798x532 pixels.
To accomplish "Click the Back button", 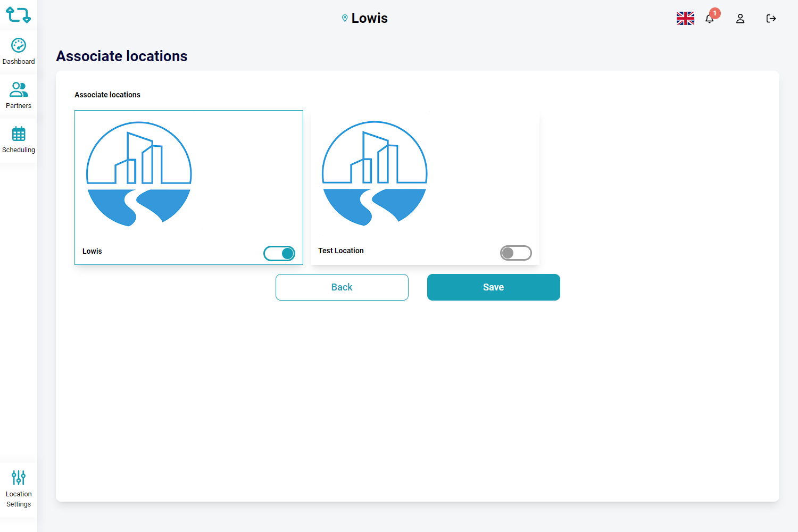I will coord(342,287).
